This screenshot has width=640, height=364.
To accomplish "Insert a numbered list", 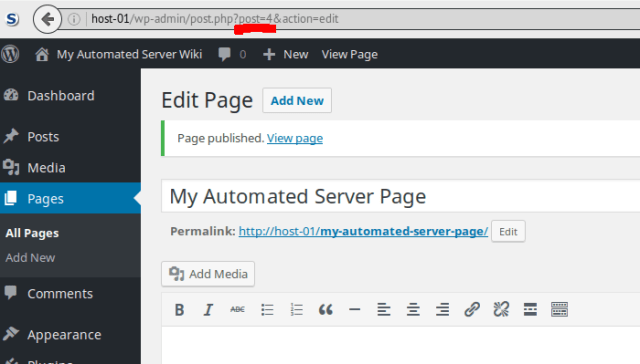I will point(296,310).
